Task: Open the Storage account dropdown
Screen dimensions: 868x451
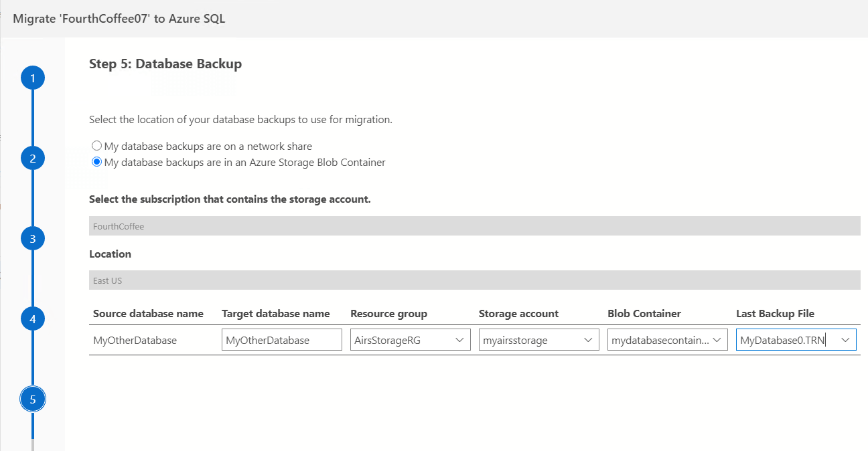Action: [x=588, y=340]
